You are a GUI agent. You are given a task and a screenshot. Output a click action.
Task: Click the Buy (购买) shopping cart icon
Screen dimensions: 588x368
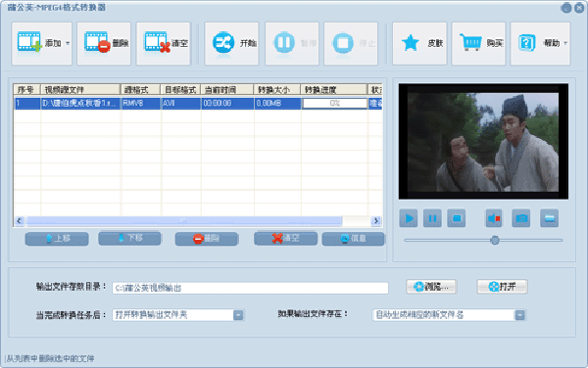pos(470,42)
